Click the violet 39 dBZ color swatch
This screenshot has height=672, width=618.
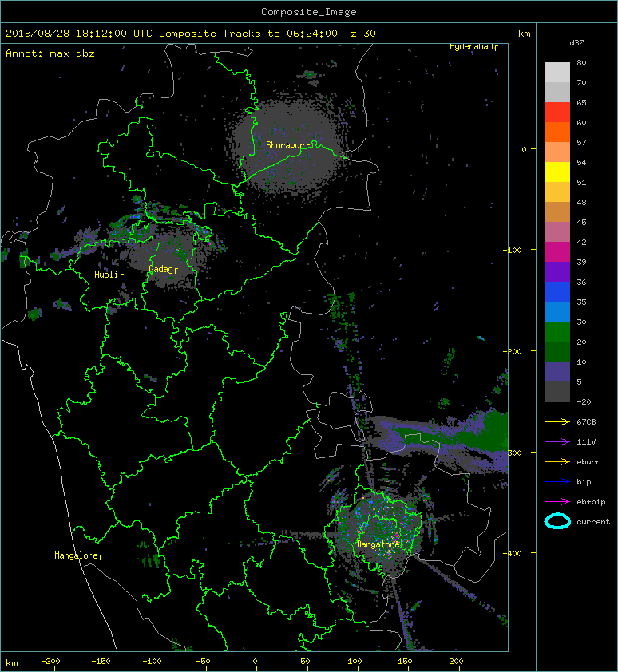[557, 271]
